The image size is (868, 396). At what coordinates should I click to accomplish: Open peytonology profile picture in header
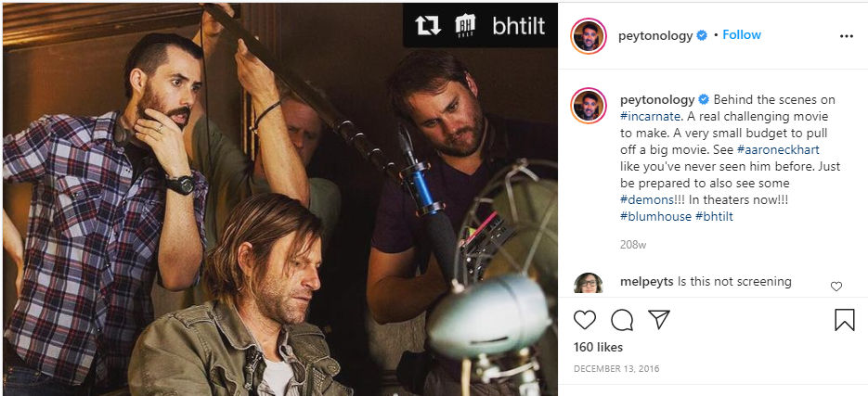click(x=589, y=36)
